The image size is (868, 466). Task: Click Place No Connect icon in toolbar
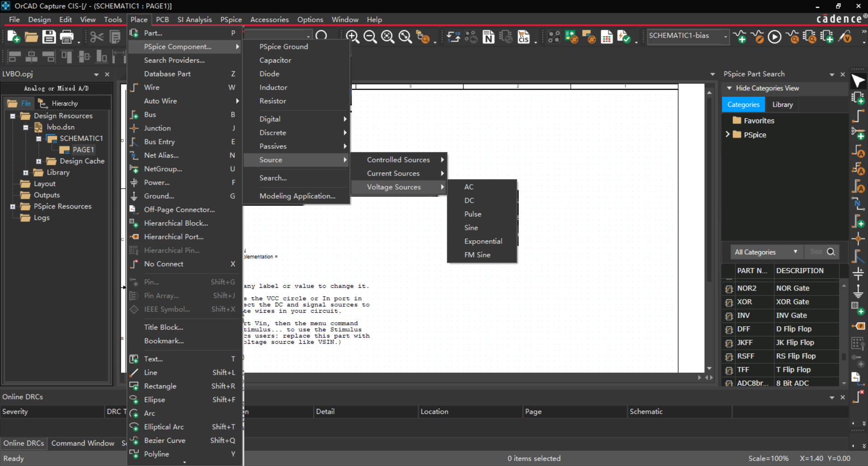(858, 396)
